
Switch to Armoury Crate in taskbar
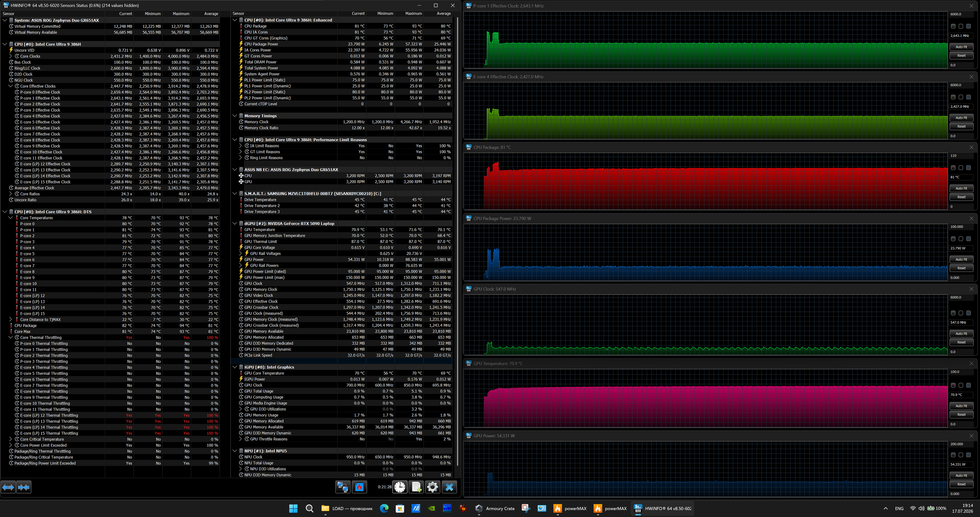tap(495, 508)
